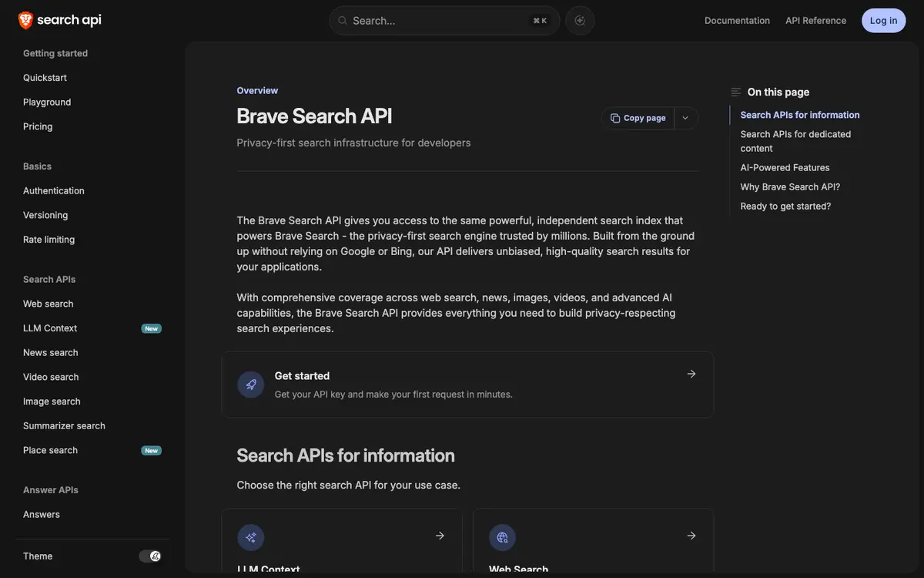Click the Theme label in the sidebar
The image size is (924, 578).
click(38, 556)
